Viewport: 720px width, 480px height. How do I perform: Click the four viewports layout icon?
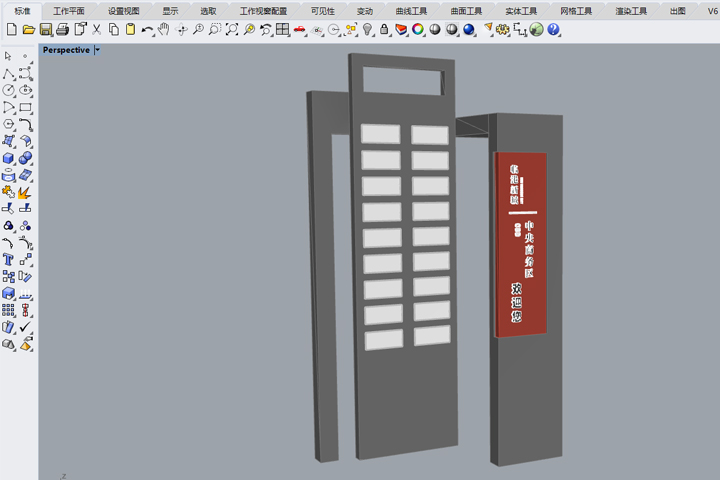tap(282, 30)
